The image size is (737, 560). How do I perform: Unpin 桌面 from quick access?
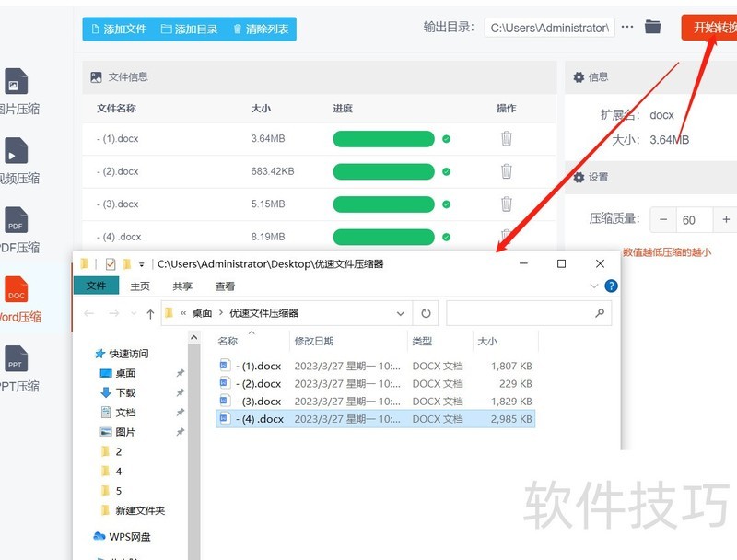pyautogui.click(x=180, y=373)
